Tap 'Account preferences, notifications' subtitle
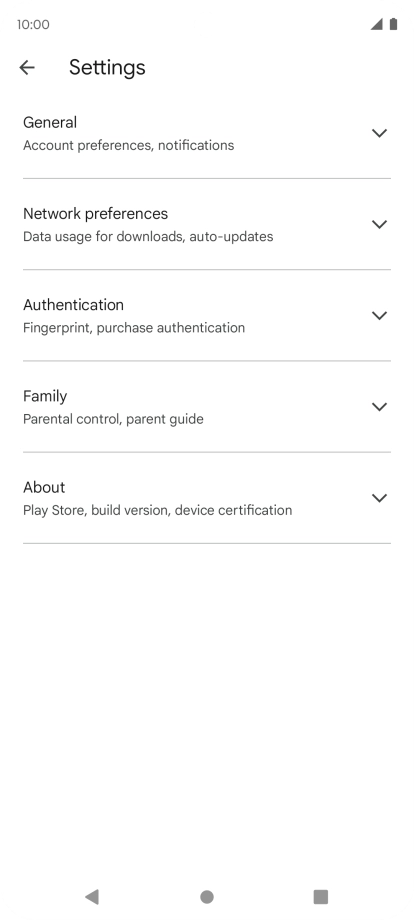Image resolution: width=414 pixels, height=920 pixels. point(128,146)
